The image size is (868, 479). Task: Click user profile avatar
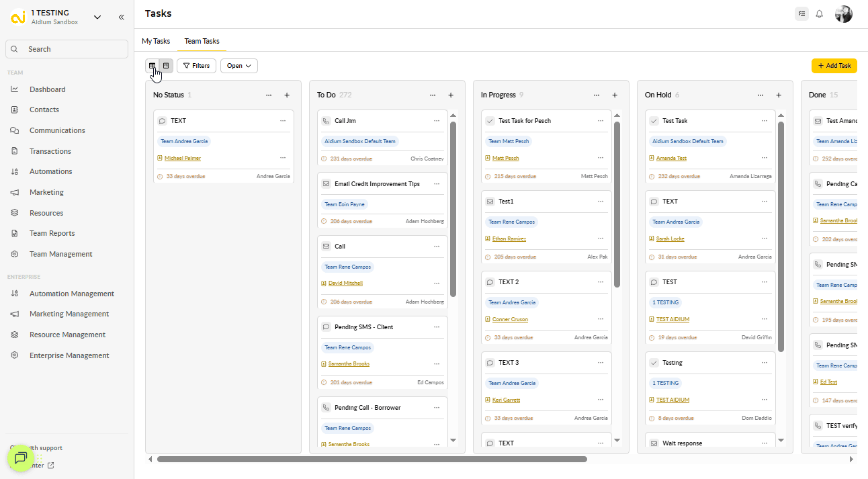coord(843,14)
